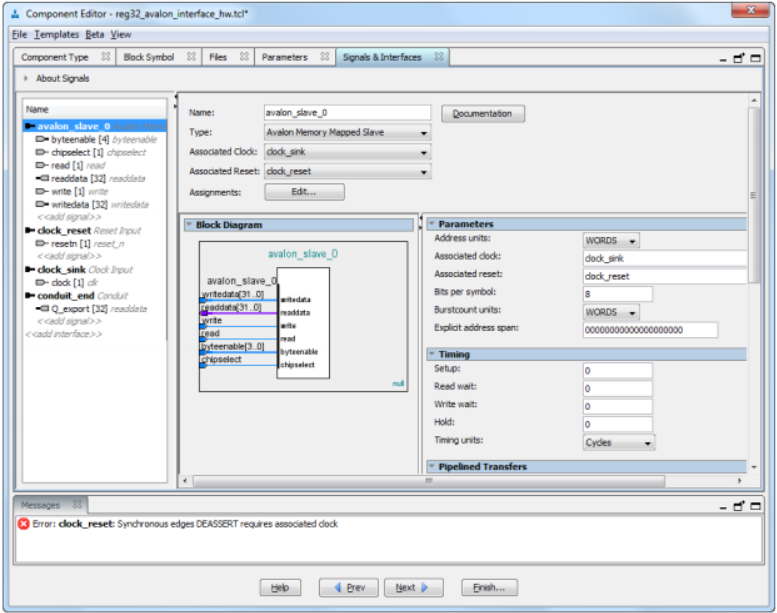Screen dimensions: 777x613
Task: Click the writedata [32] input port icon
Action: click(42, 204)
